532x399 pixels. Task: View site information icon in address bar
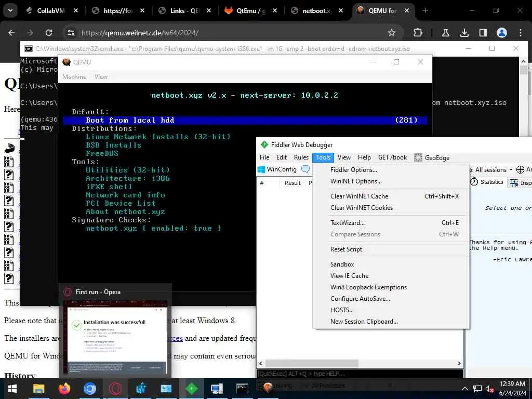71,33
